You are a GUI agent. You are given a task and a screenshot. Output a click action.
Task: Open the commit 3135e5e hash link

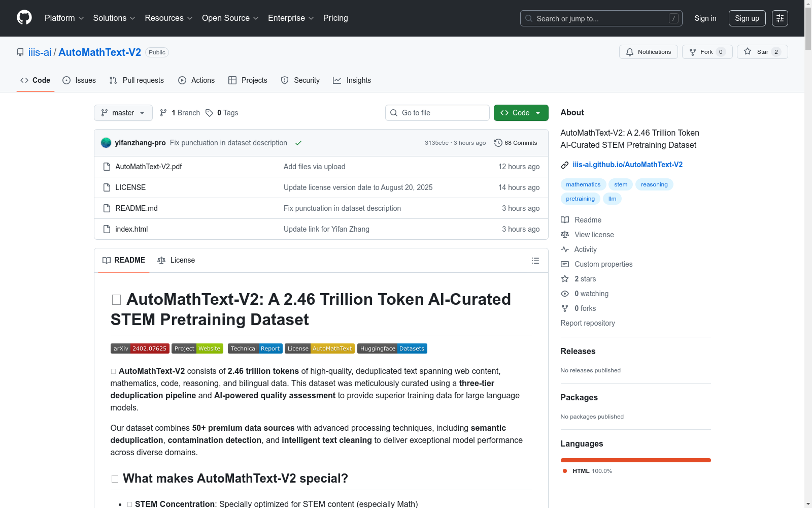436,143
